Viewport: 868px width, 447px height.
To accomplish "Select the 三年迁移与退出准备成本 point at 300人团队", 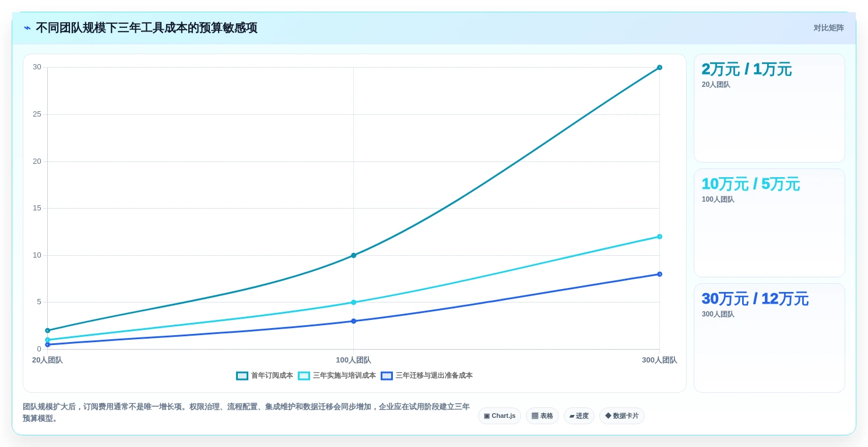I will (x=659, y=274).
